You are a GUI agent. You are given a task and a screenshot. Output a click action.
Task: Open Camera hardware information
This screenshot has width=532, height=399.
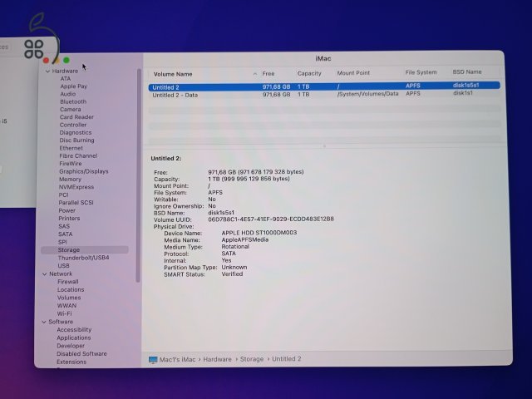(x=70, y=109)
